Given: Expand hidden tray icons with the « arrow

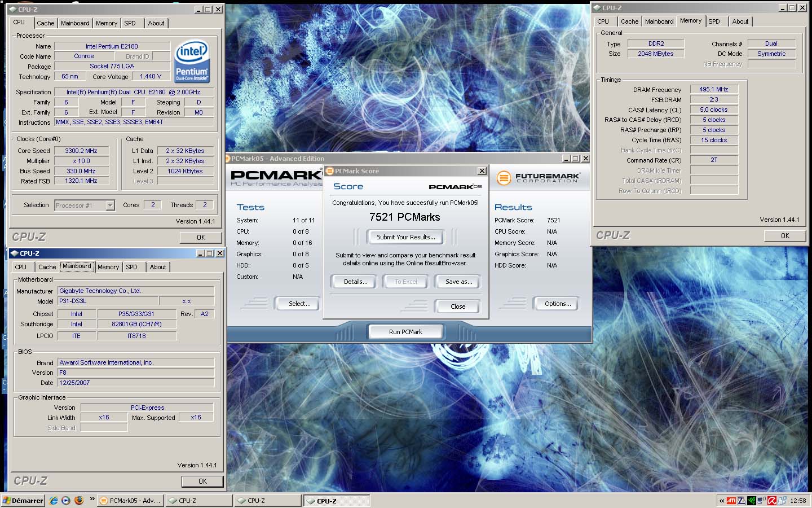Looking at the screenshot, I should (721, 501).
